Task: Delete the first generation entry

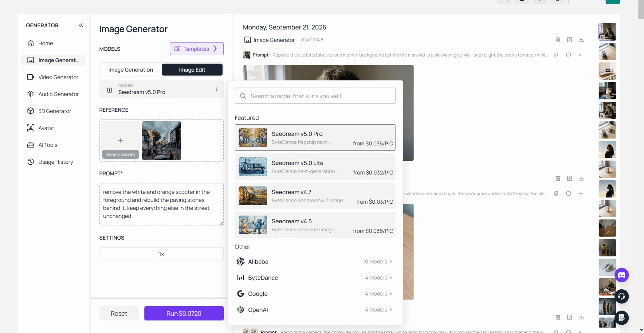Action: (558, 40)
